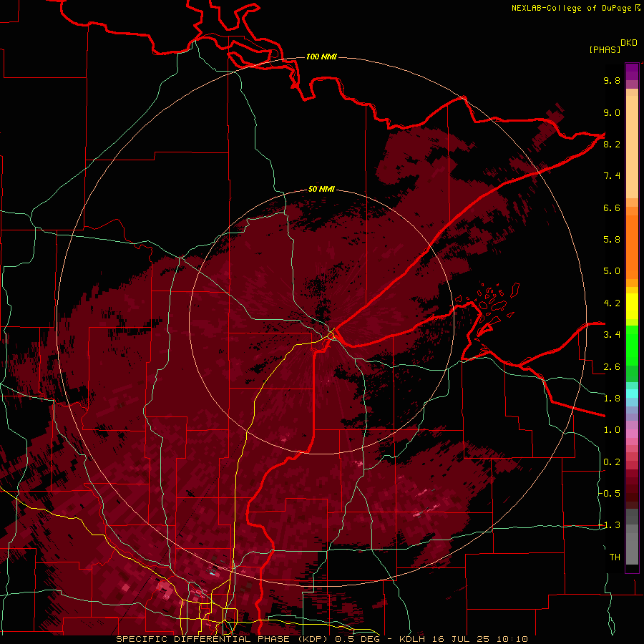Click the TH threshold label on the scale
Viewport: 644px width, 644px height.
pyautogui.click(x=615, y=557)
